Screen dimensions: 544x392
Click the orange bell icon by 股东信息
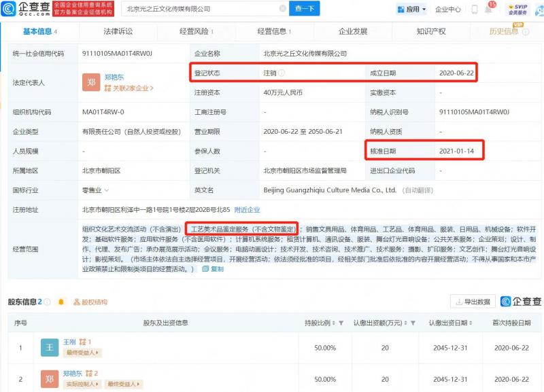[x=61, y=302]
